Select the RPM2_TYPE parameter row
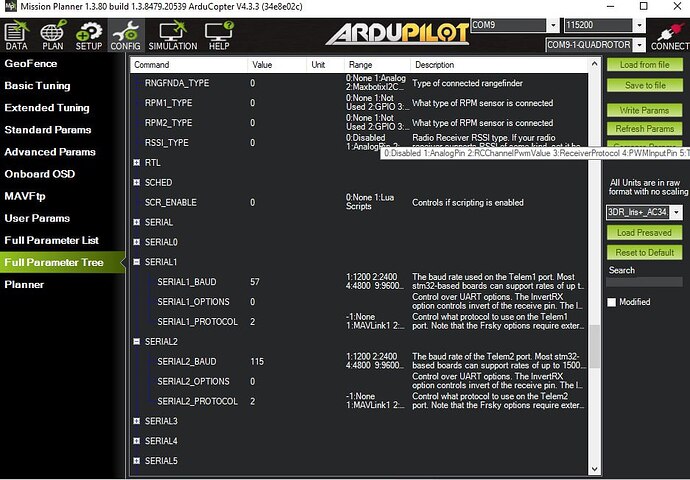The width and height of the screenshot is (690, 480). [360, 123]
